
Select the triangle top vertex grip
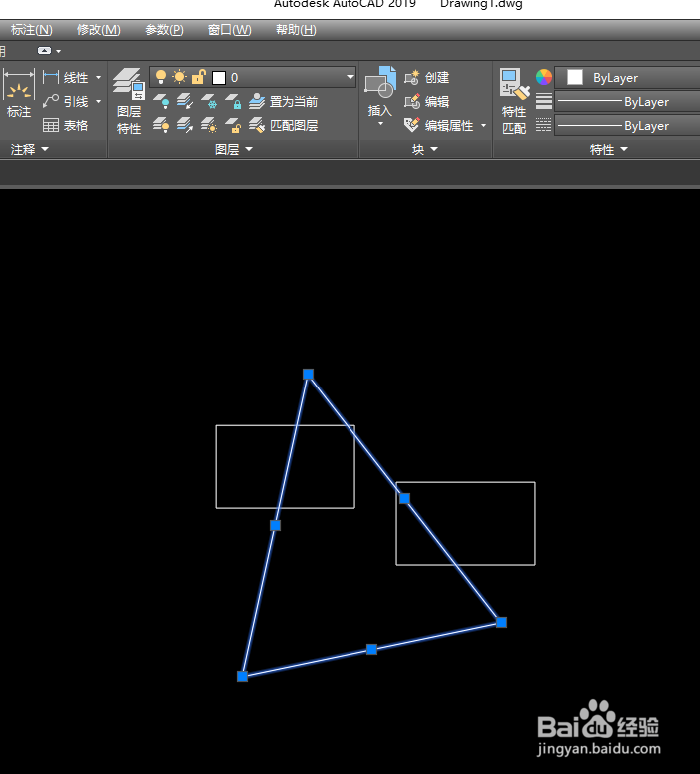coord(308,375)
